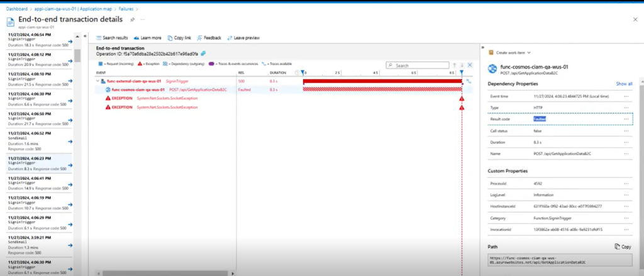Open the 4:06:19 PM SigninTrigger result
This screenshot has width=644, height=276.
[x=39, y=203]
